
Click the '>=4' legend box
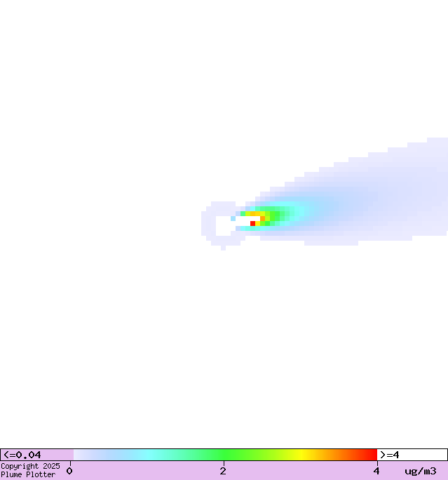coord(412,455)
